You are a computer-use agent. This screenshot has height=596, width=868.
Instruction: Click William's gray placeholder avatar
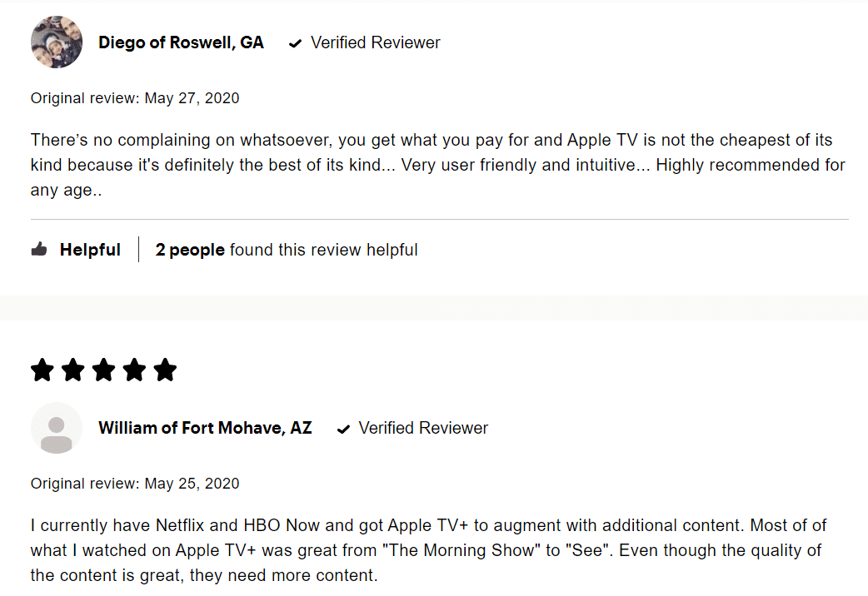(57, 429)
